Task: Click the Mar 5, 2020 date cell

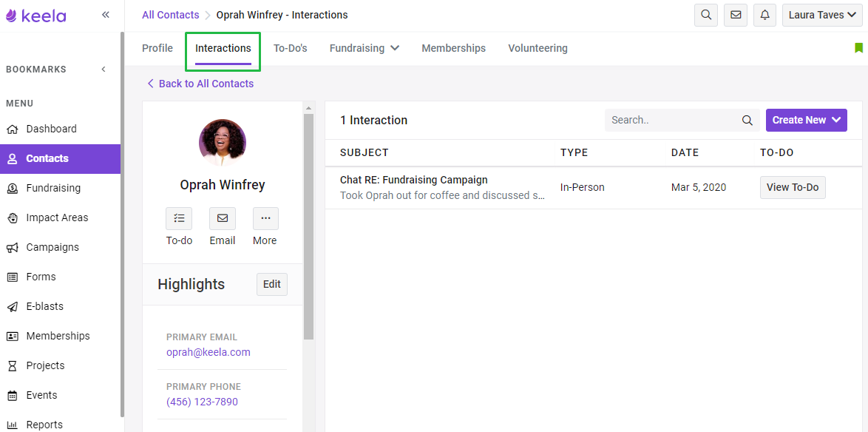Action: (699, 187)
